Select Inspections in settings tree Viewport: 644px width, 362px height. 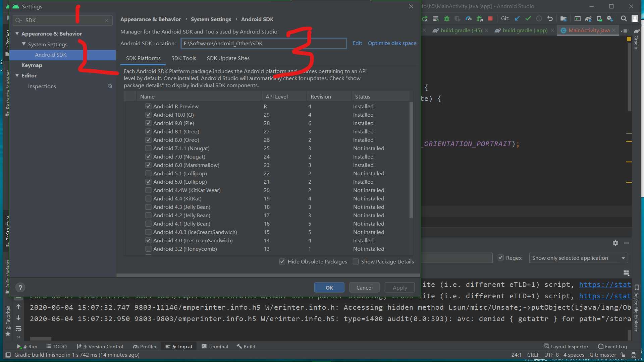coord(42,86)
